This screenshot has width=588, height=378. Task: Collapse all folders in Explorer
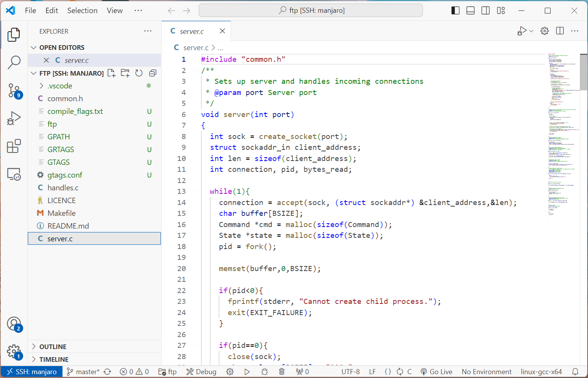tap(153, 73)
